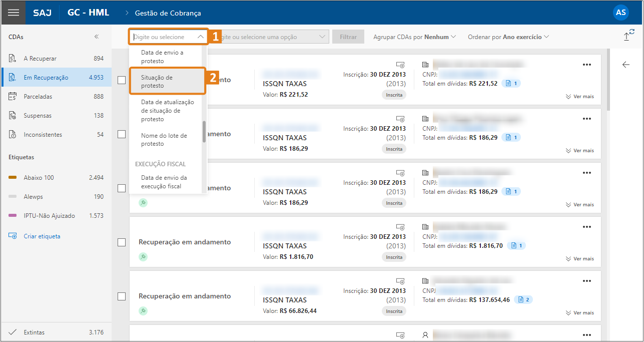Click the R$ 221,52 debt documents badge
This screenshot has width=644, height=342.
click(x=511, y=83)
